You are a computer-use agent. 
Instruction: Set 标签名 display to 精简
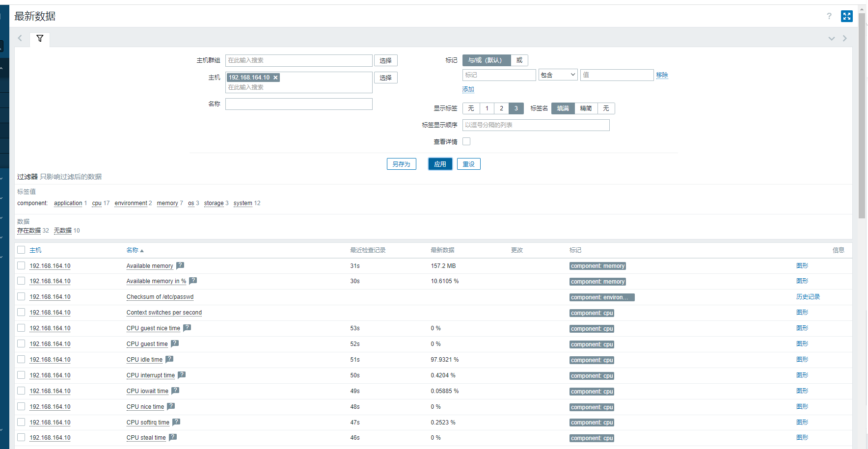pyautogui.click(x=586, y=108)
